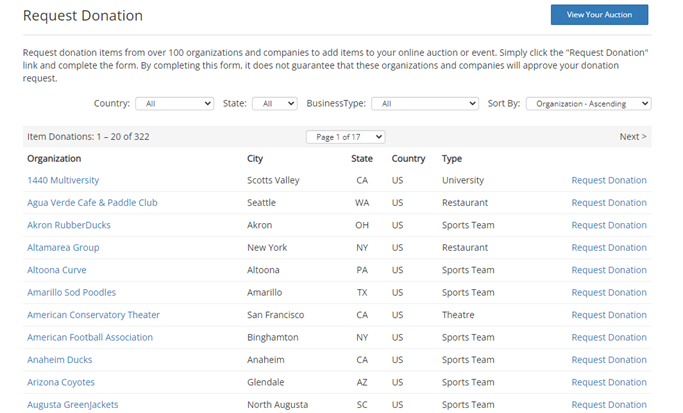683x413 pixels.
Task: Click the Glendale city cell
Action: coord(266,382)
